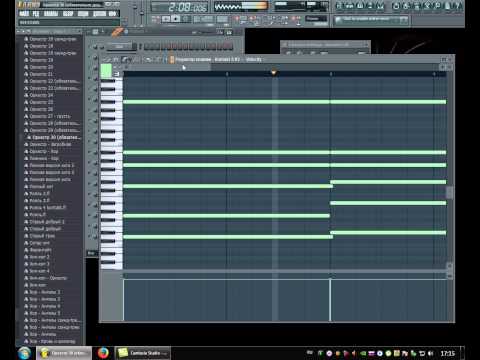Toggle pattern/song mode switch
The width and height of the screenshot is (480, 360).
[155, 19]
